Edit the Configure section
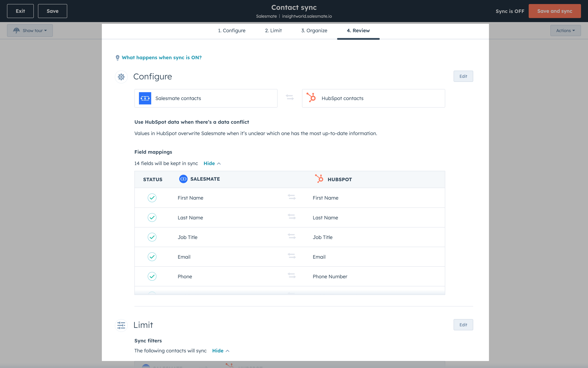Image resolution: width=588 pixels, height=368 pixels. (463, 76)
